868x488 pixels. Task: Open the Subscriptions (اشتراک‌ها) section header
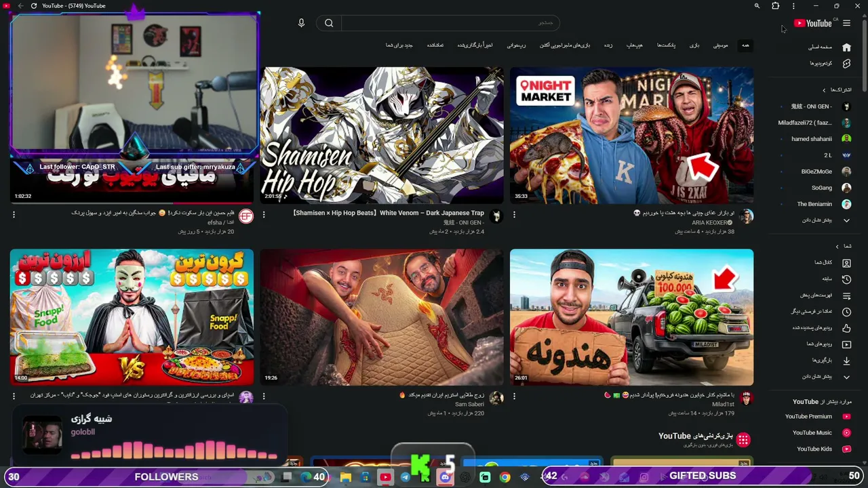837,89
